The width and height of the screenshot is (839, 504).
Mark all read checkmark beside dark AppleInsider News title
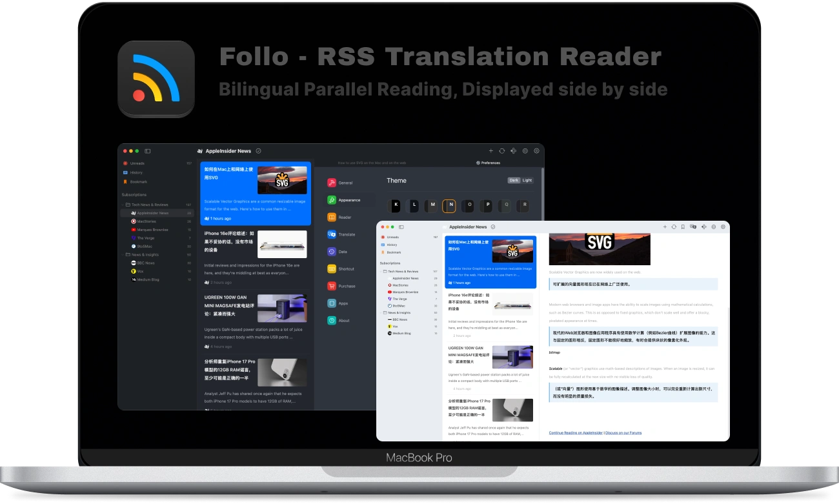(258, 151)
